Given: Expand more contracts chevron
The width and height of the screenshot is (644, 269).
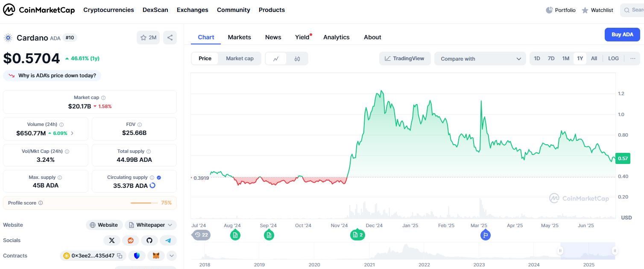Looking at the screenshot, I should pos(172,256).
